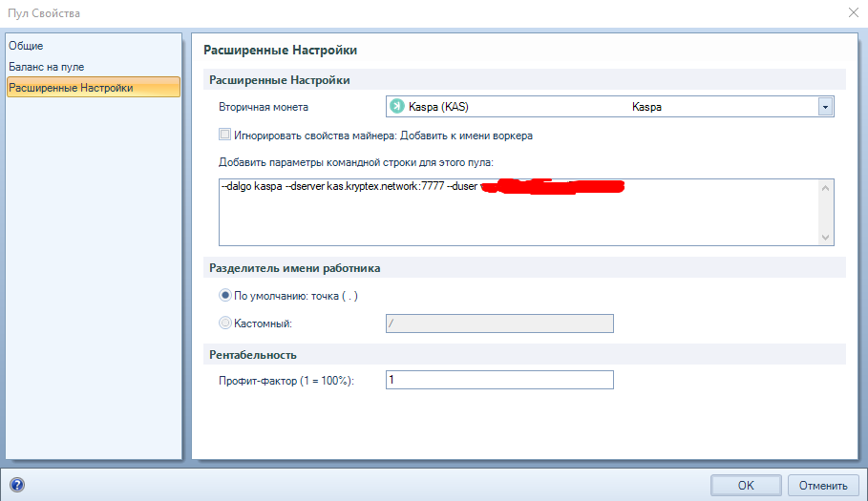Click into the command line parameters text box
This screenshot has height=501, width=868.
point(519,213)
